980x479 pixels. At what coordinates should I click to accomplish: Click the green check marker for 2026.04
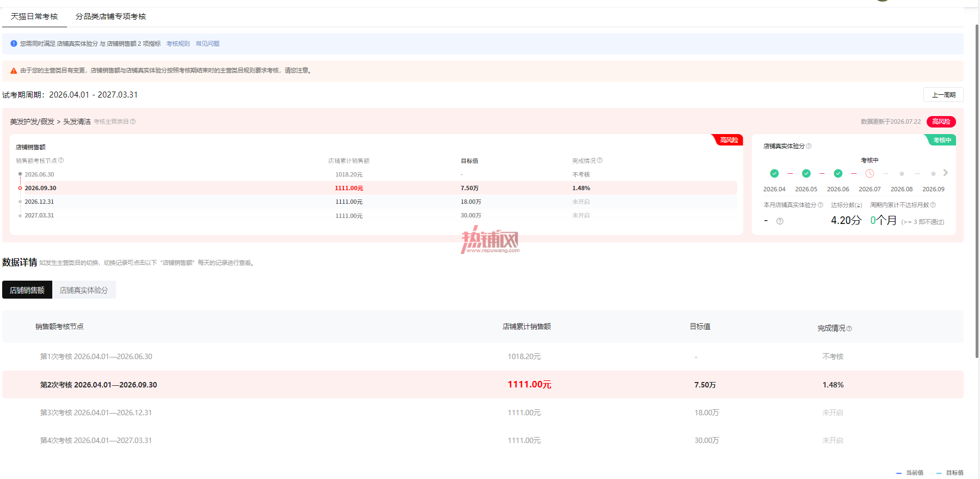(x=774, y=173)
